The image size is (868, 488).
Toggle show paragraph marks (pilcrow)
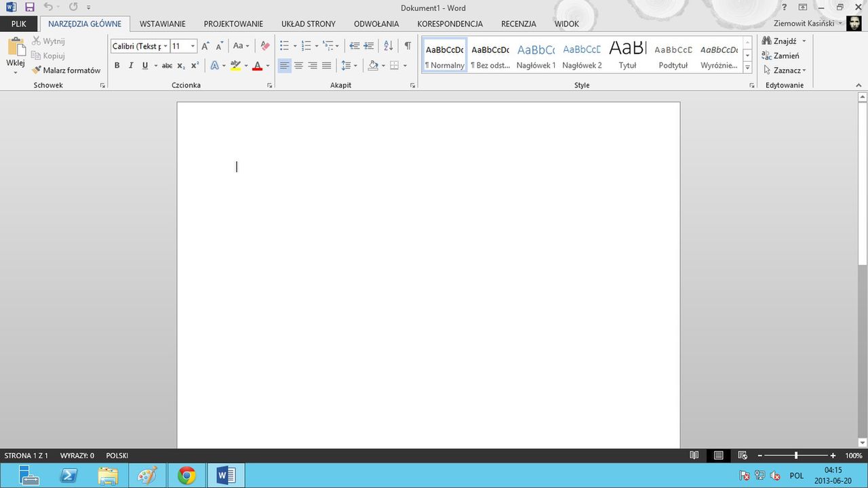coord(408,46)
